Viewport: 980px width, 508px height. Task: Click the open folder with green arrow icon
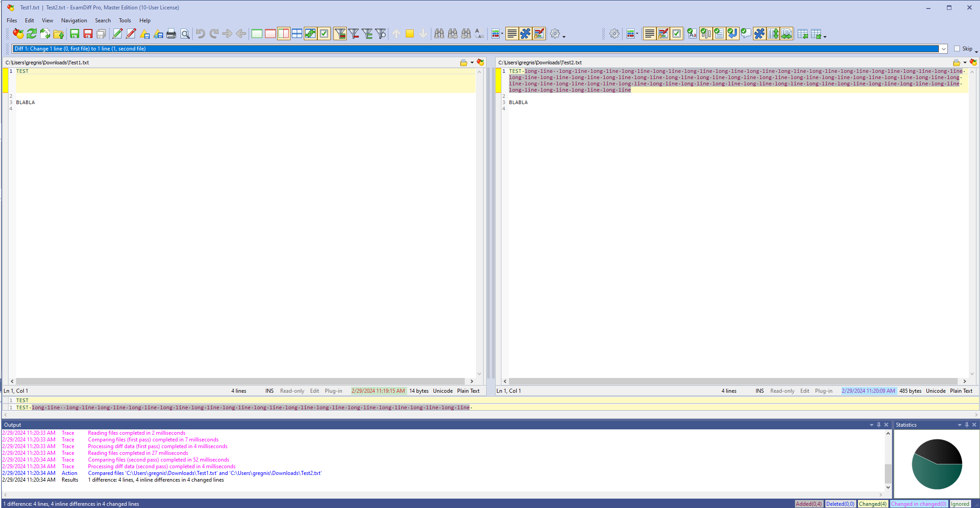point(59,34)
